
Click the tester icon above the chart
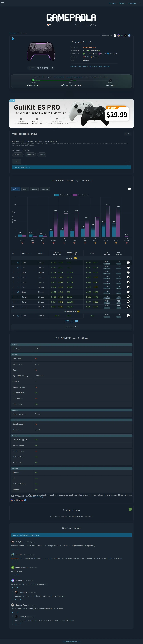coord(129,189)
